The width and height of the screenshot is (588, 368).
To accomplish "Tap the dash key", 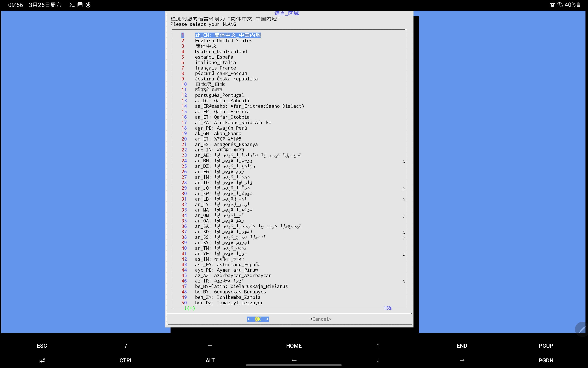I will click(x=210, y=346).
